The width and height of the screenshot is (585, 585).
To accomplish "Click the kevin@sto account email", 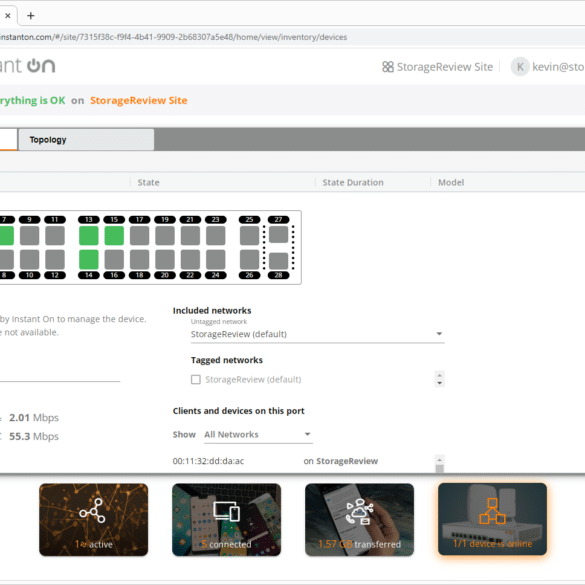I will click(x=558, y=67).
